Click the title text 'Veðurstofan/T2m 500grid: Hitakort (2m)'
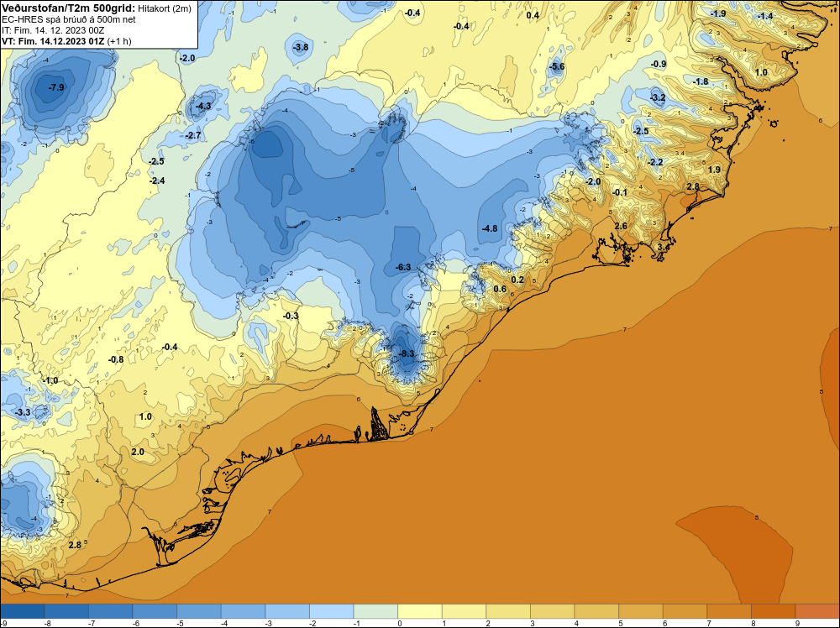 point(97,8)
